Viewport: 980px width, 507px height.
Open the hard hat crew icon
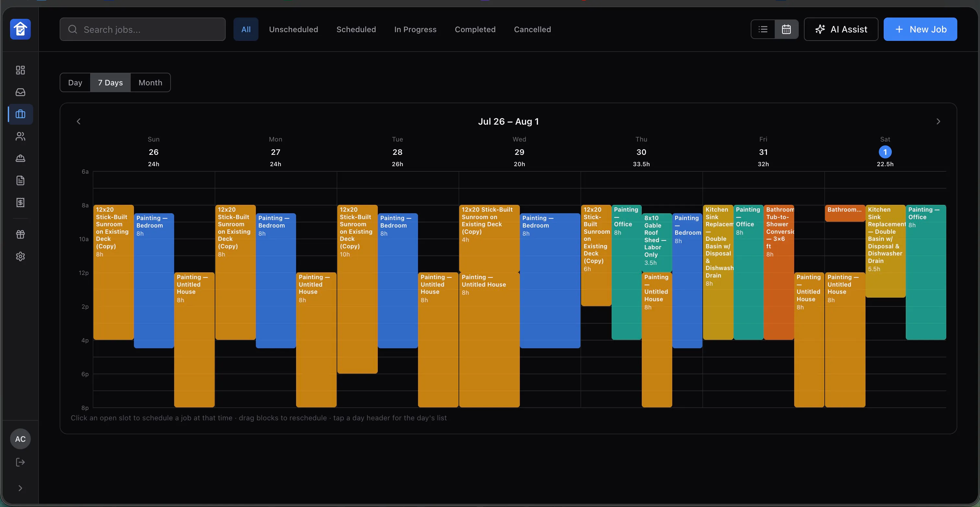click(x=20, y=158)
